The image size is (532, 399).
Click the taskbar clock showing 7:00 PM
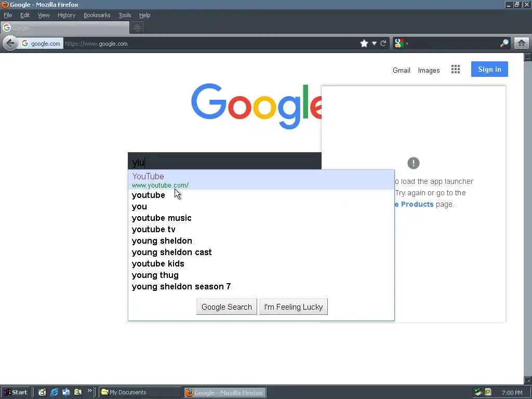point(512,393)
